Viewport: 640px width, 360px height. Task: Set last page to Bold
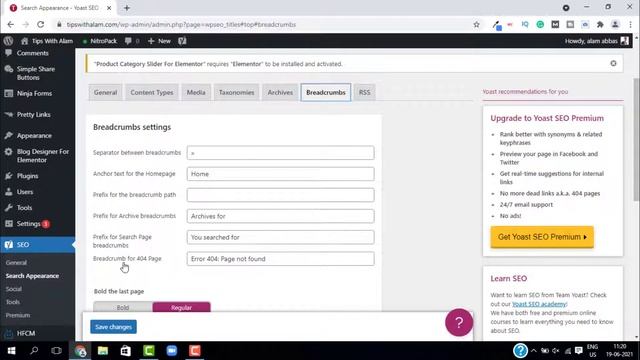point(123,307)
